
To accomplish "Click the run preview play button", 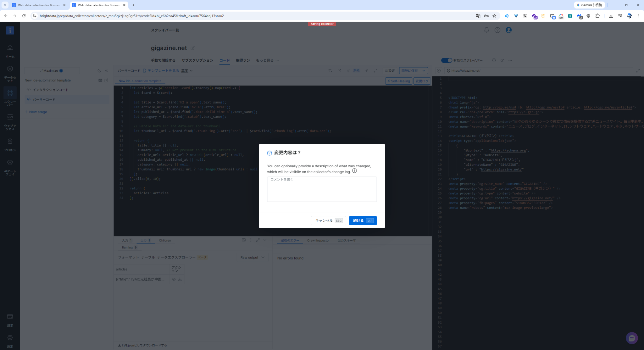I will pos(439,71).
